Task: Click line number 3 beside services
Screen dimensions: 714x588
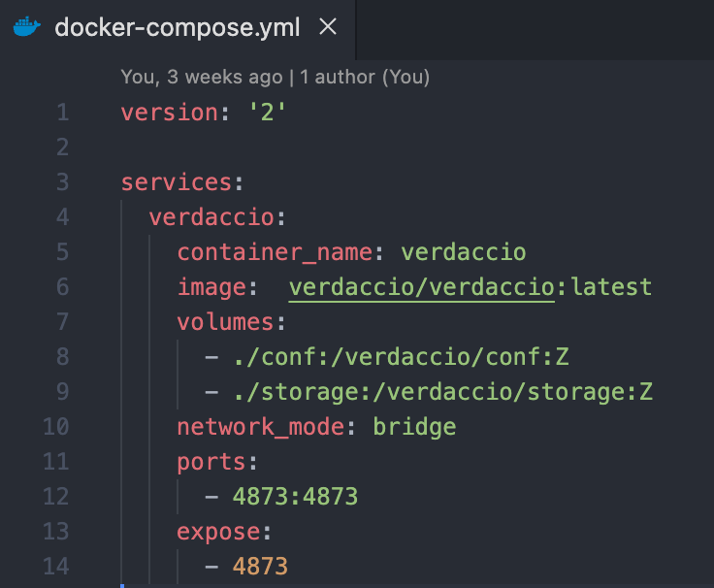Action: point(62,182)
